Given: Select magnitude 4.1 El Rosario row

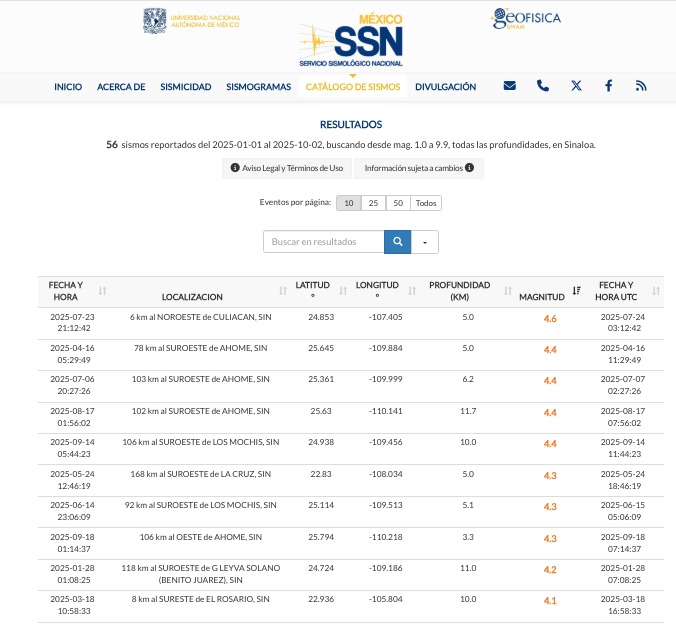Looking at the screenshot, I should [550, 601].
